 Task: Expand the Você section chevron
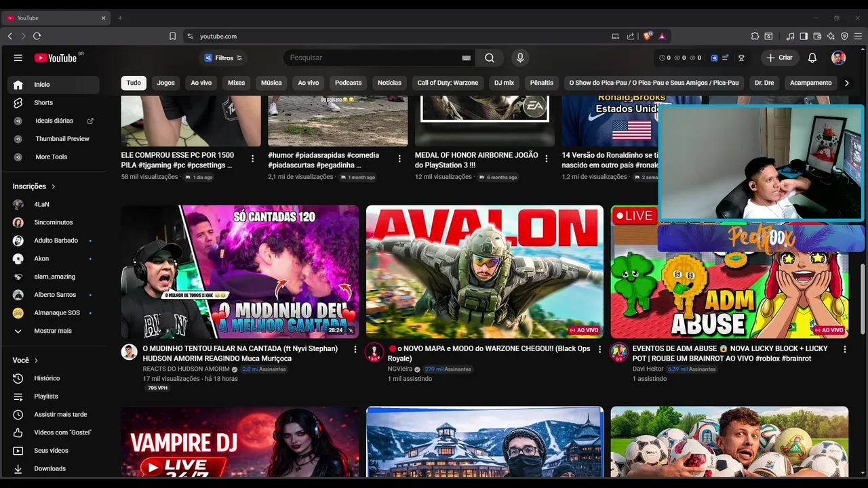37,361
